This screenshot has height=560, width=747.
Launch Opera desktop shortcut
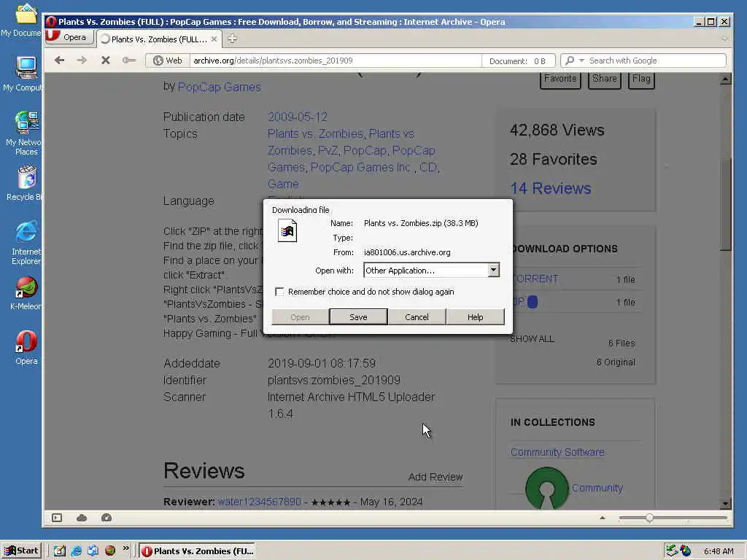(x=26, y=348)
